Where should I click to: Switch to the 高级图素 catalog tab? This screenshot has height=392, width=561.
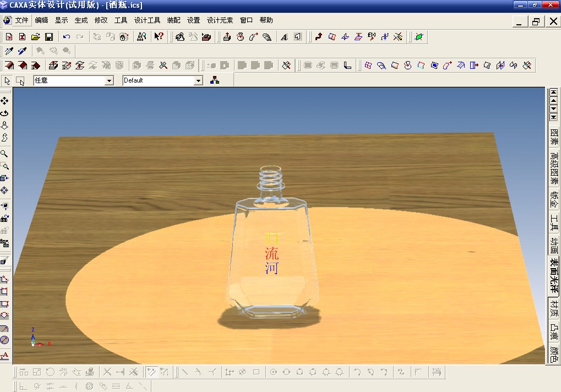point(554,168)
